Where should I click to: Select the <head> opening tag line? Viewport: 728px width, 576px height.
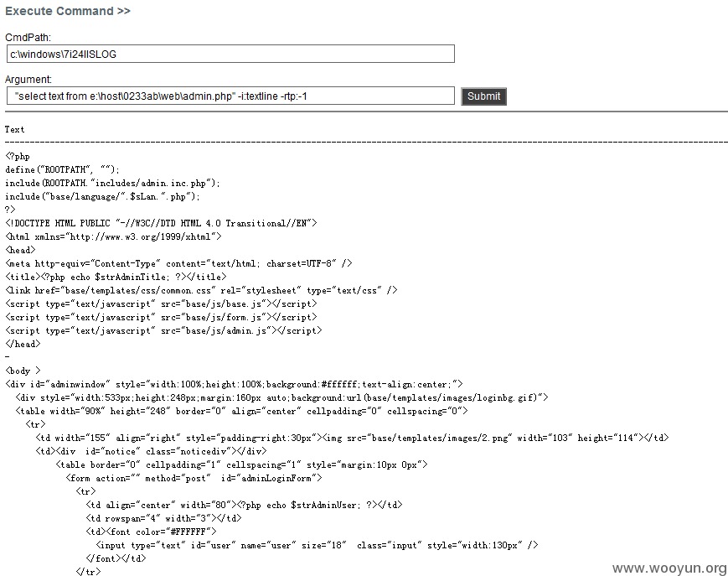20,251
